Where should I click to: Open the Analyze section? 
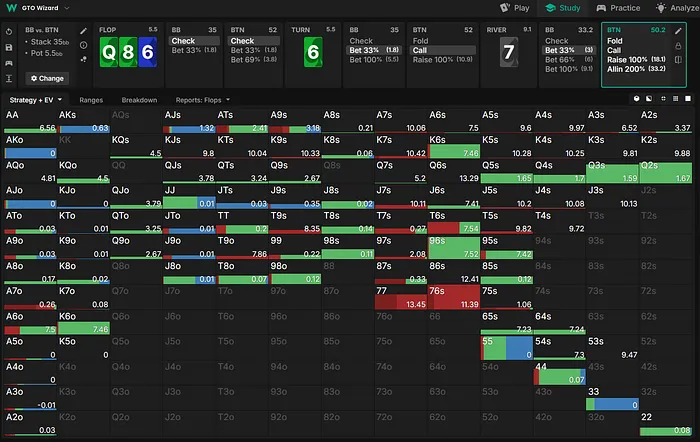point(677,8)
